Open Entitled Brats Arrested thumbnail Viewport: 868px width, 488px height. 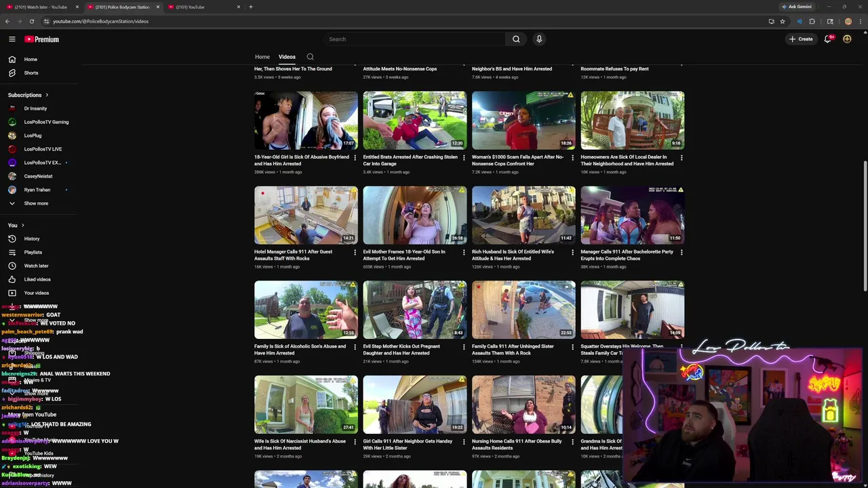click(x=414, y=120)
